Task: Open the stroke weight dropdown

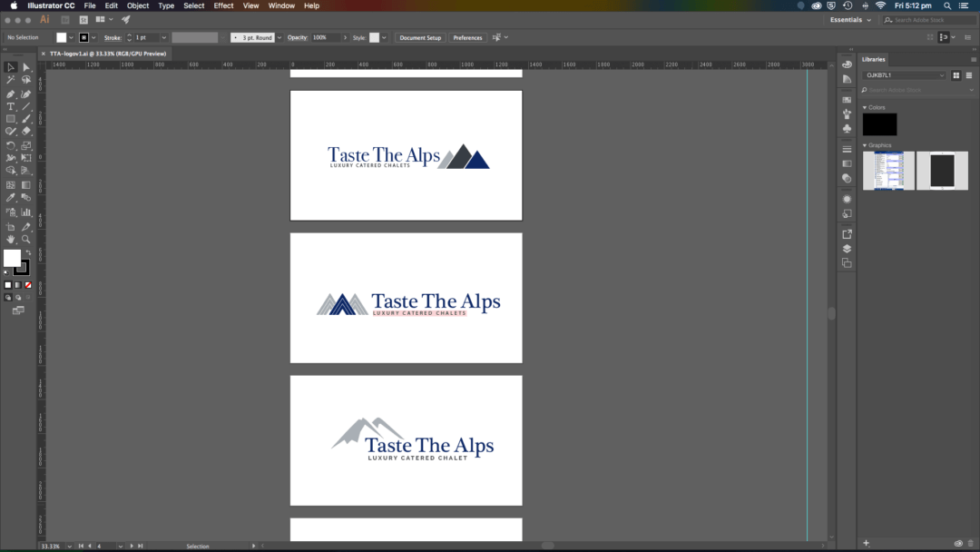Action: 163,37
